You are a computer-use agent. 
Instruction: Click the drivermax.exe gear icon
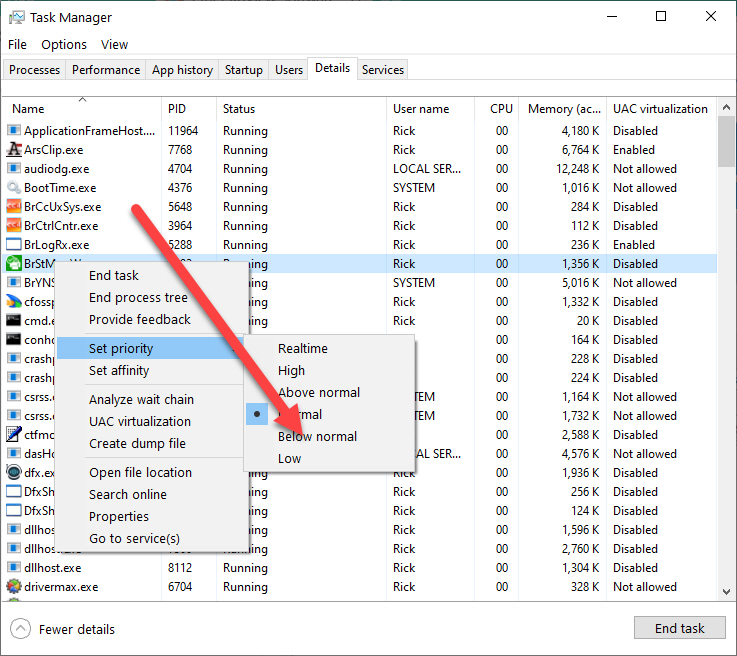(14, 587)
